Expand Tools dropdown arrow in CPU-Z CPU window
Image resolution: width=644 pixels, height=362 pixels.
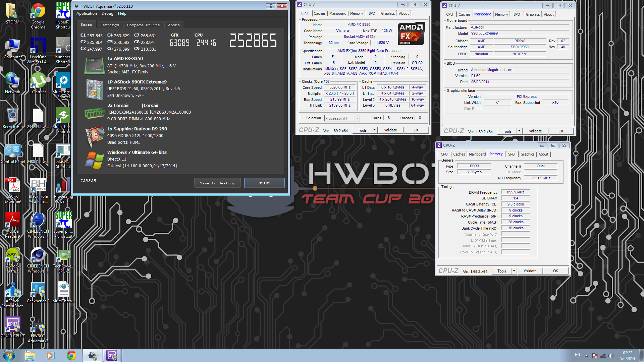[x=375, y=130]
